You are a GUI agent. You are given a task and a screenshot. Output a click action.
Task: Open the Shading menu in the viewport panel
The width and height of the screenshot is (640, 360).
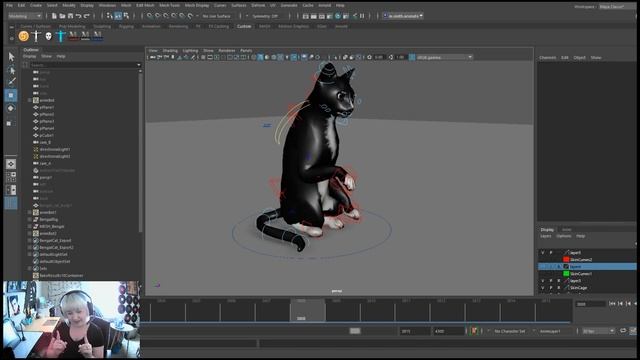click(x=170, y=51)
